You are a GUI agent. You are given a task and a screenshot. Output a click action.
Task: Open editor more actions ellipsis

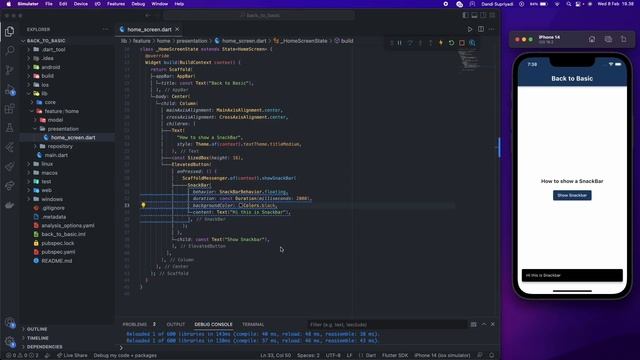492,29
